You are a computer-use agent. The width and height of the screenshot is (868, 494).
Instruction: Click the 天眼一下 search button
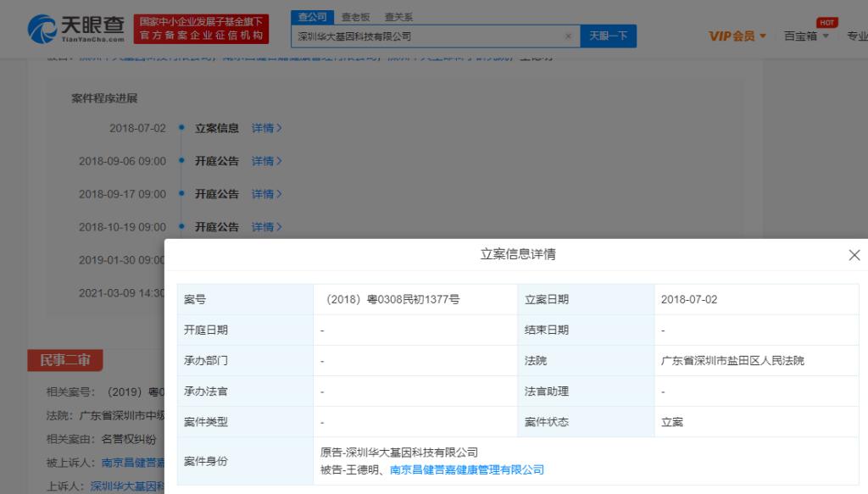(609, 36)
